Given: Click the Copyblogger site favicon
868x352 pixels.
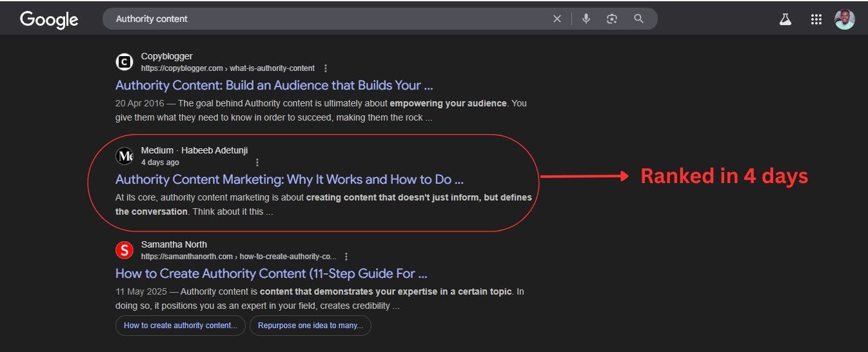Looking at the screenshot, I should click(x=124, y=62).
